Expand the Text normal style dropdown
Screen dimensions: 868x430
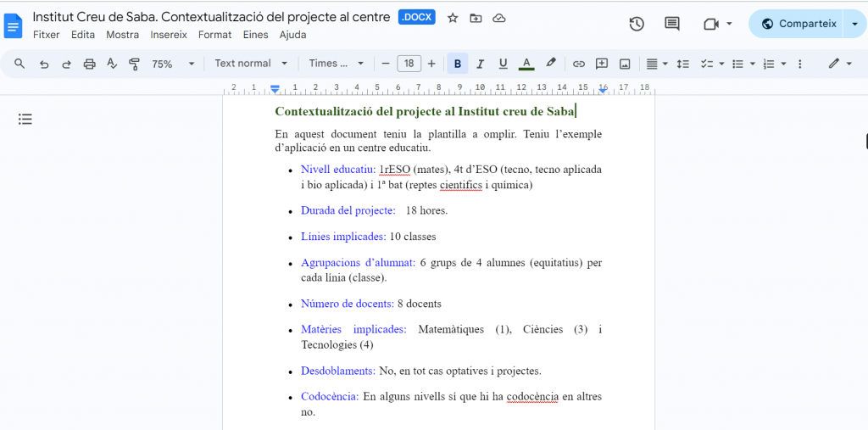(251, 64)
